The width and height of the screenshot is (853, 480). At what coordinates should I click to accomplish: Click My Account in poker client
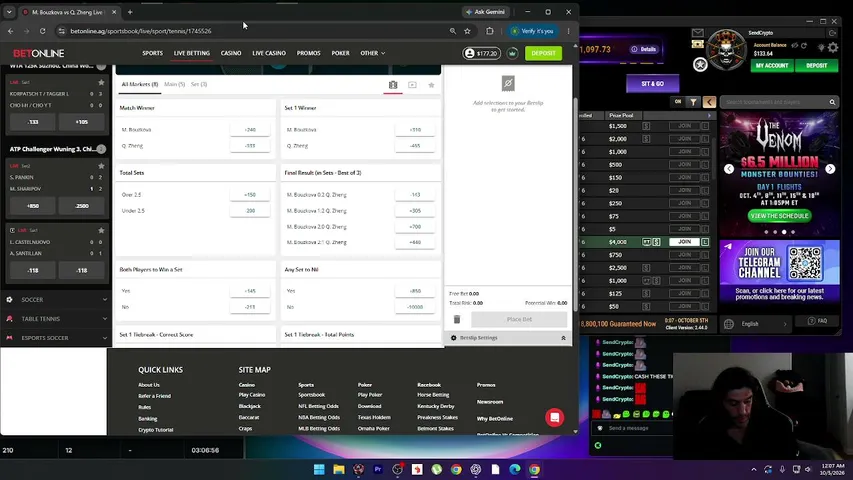coord(772,65)
